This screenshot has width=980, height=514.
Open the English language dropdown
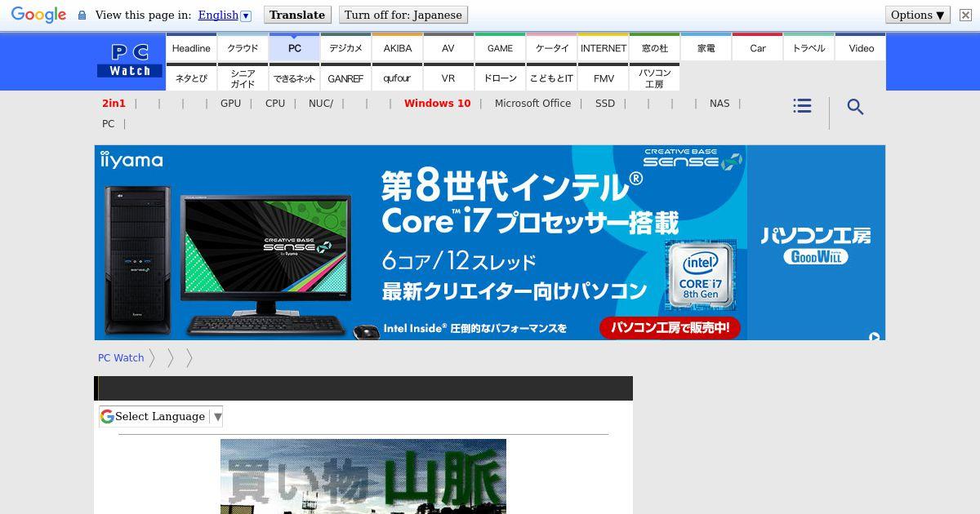[x=225, y=15]
